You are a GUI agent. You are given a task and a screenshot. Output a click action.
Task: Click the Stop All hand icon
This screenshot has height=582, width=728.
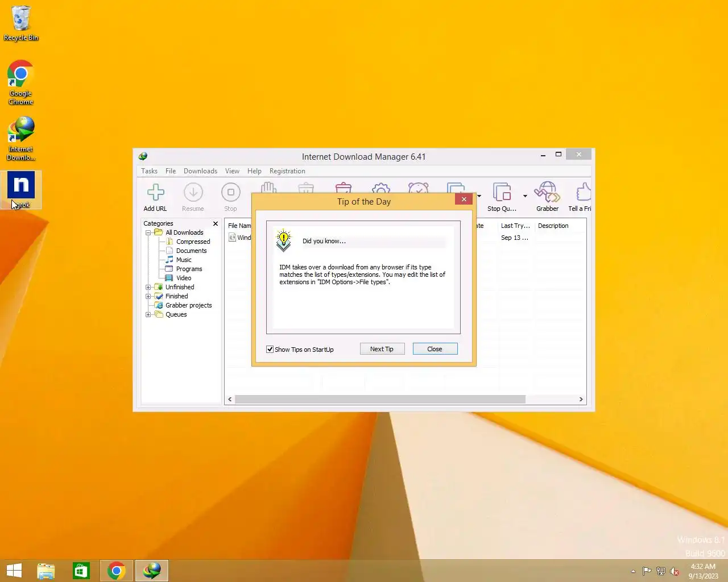(x=268, y=187)
